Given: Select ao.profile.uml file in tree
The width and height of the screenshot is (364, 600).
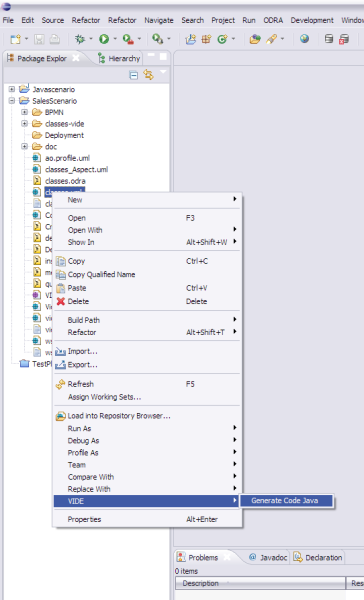Looking at the screenshot, I should click(67, 158).
